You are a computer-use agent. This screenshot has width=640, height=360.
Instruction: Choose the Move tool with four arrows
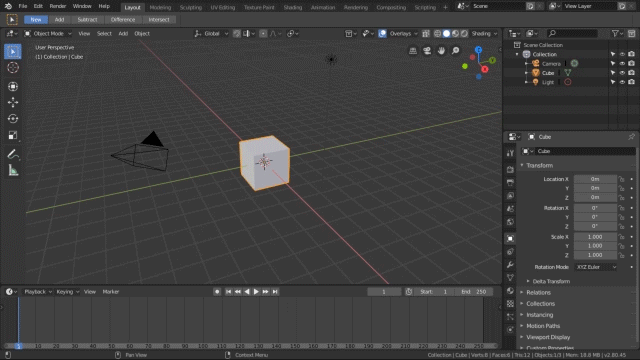pos(13,102)
